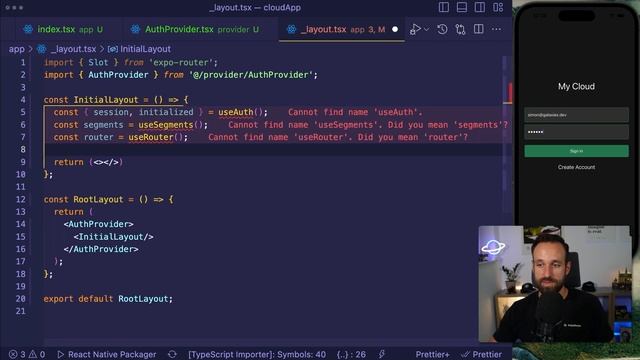
Task: Click the Run/Debug play icon
Action: point(415,29)
